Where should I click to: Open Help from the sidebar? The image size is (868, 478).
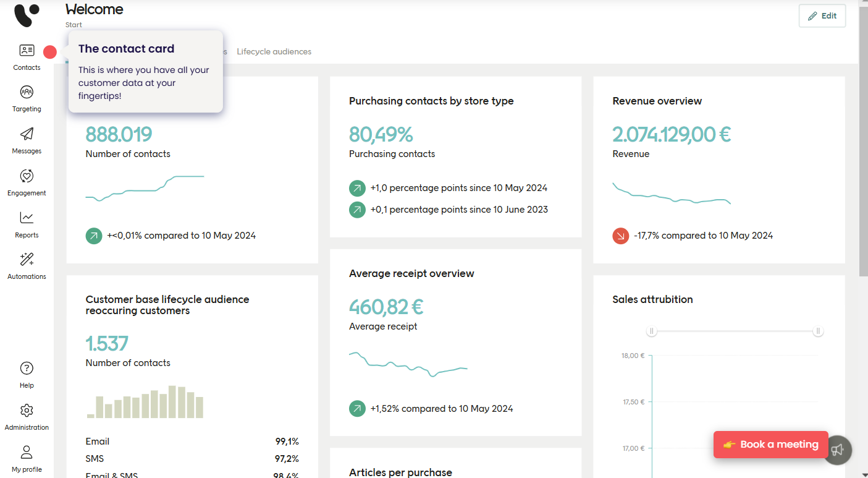[27, 373]
